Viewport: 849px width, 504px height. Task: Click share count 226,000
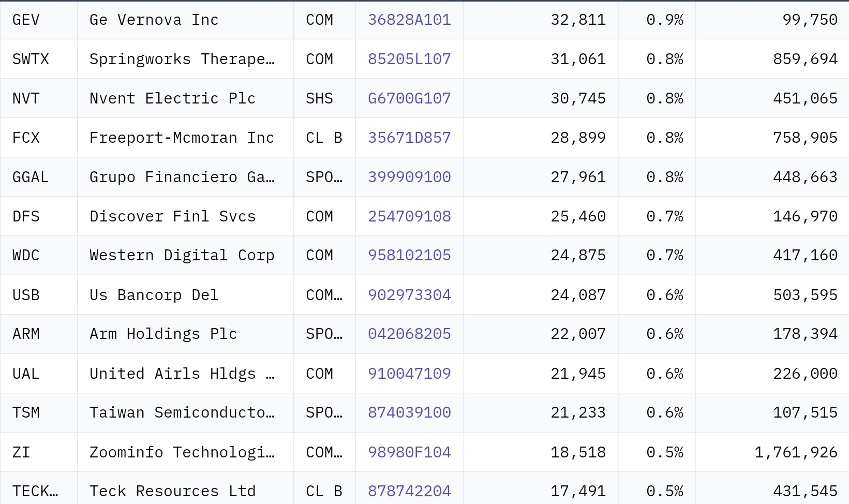[806, 374]
